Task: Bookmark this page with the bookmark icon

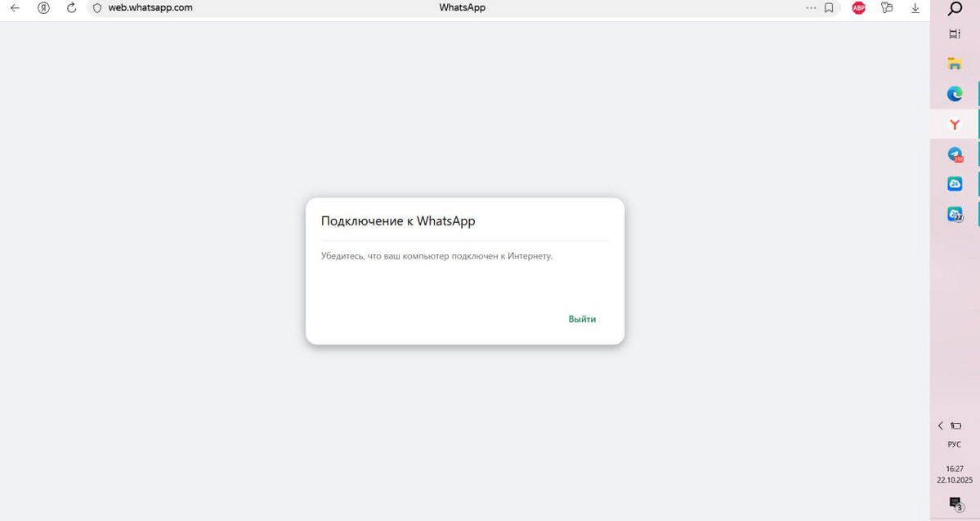Action: coord(829,8)
